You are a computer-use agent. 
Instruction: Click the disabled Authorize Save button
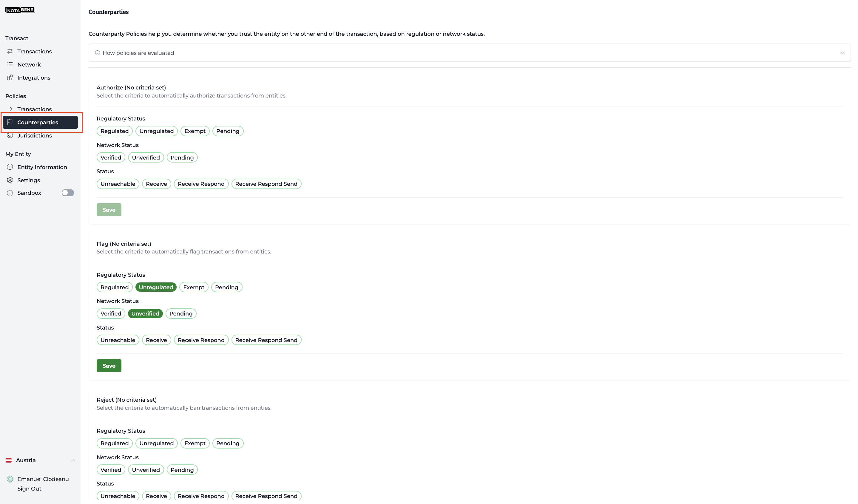click(109, 210)
